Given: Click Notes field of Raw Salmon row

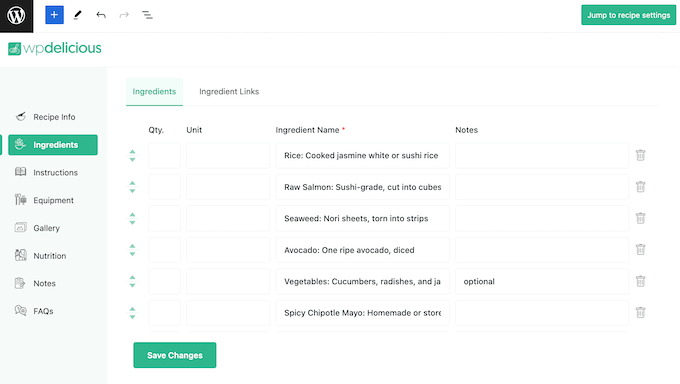Looking at the screenshot, I should (542, 187).
